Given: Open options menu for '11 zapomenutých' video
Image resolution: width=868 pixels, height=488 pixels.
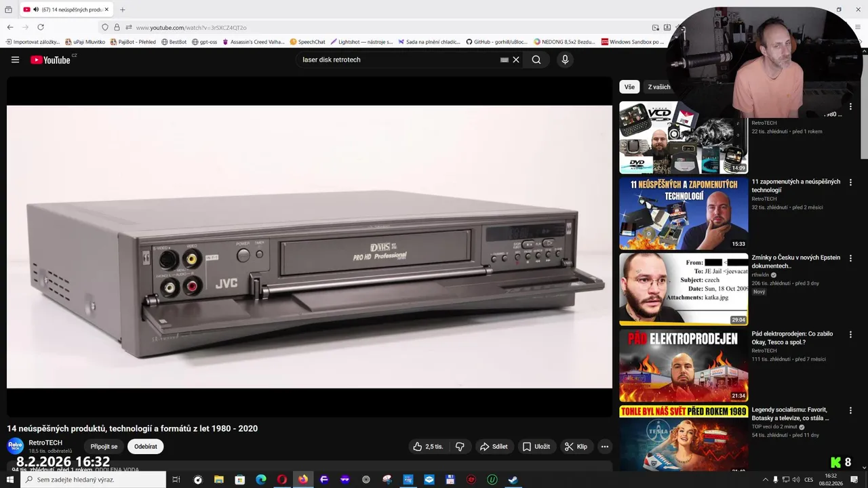Looking at the screenshot, I should coord(850,182).
